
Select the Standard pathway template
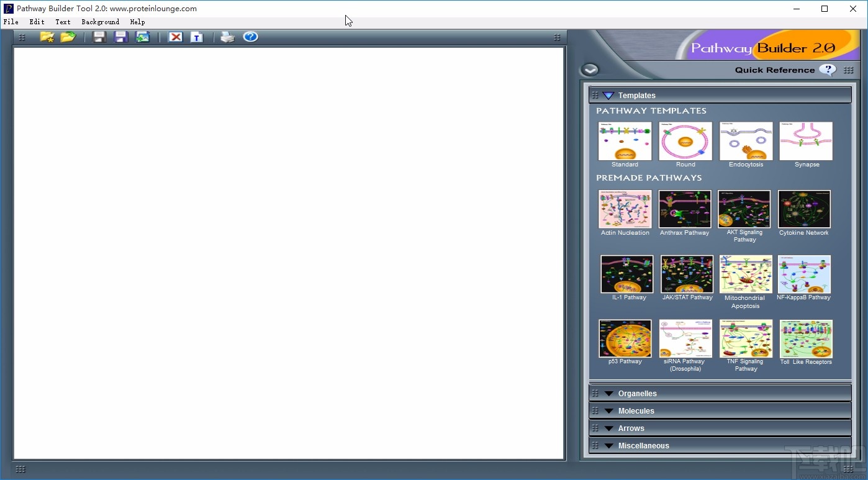[x=625, y=141]
